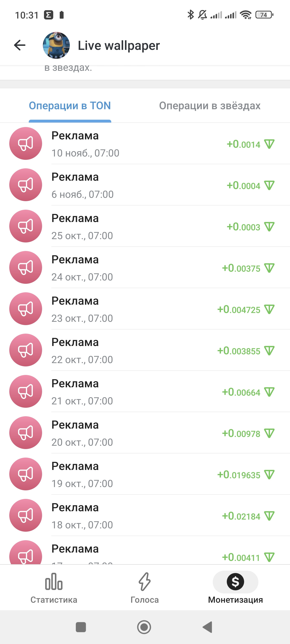Tap the TON symbol beside +0.0014
The height and width of the screenshot is (644, 290).
[270, 144]
